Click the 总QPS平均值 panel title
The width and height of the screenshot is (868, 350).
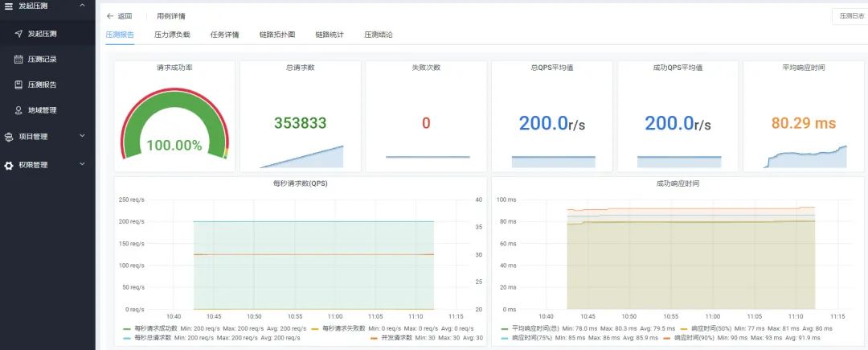[x=551, y=68]
